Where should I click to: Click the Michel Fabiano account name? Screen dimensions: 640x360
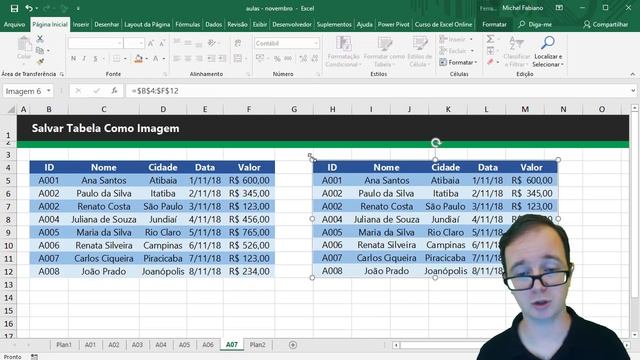point(522,8)
